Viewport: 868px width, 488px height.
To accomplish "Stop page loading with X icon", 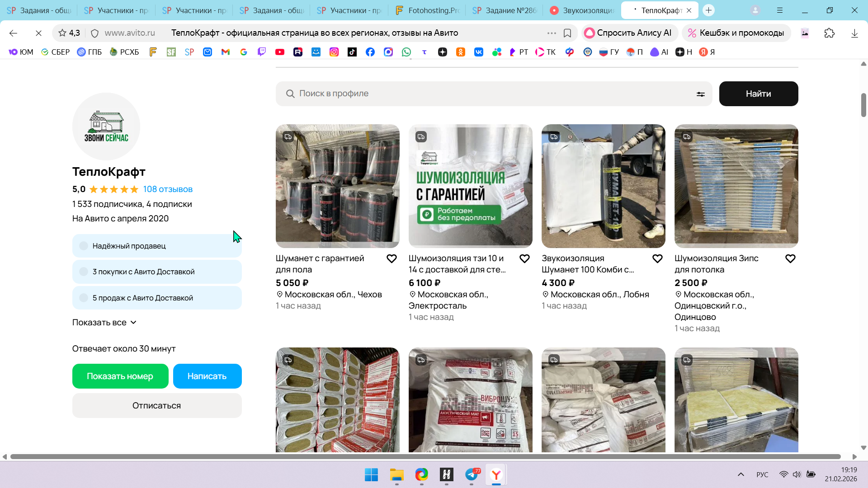I will click(x=38, y=33).
